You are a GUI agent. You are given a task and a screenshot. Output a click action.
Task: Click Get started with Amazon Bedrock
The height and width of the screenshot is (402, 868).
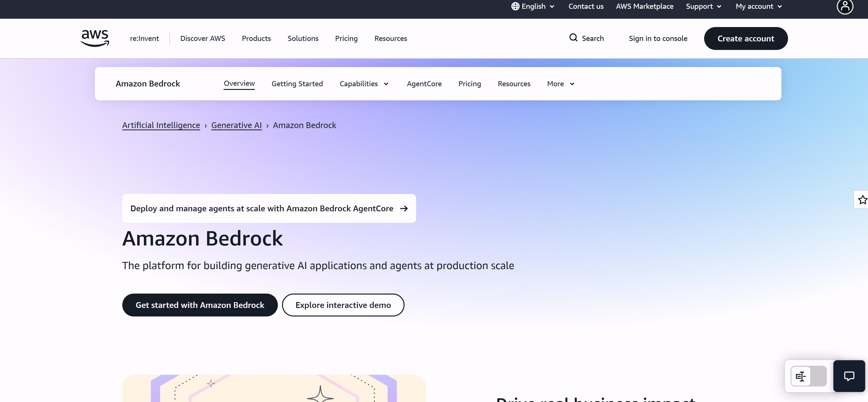(x=200, y=305)
